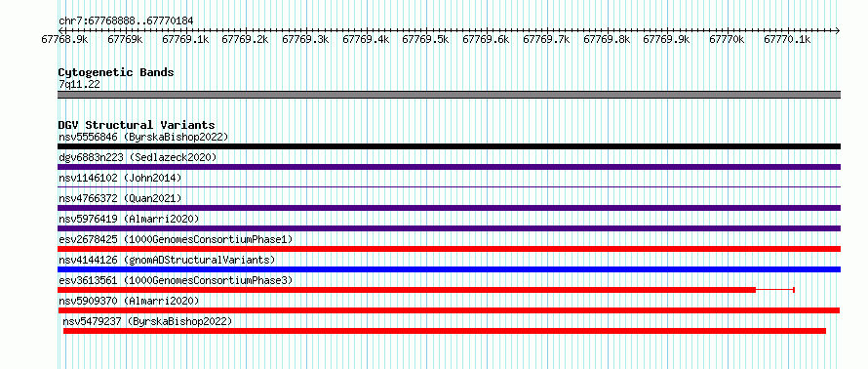This screenshot has width=868, height=369.
Task: Click the nsv5976419 (Almarri2020) label
Action: [x=129, y=219]
